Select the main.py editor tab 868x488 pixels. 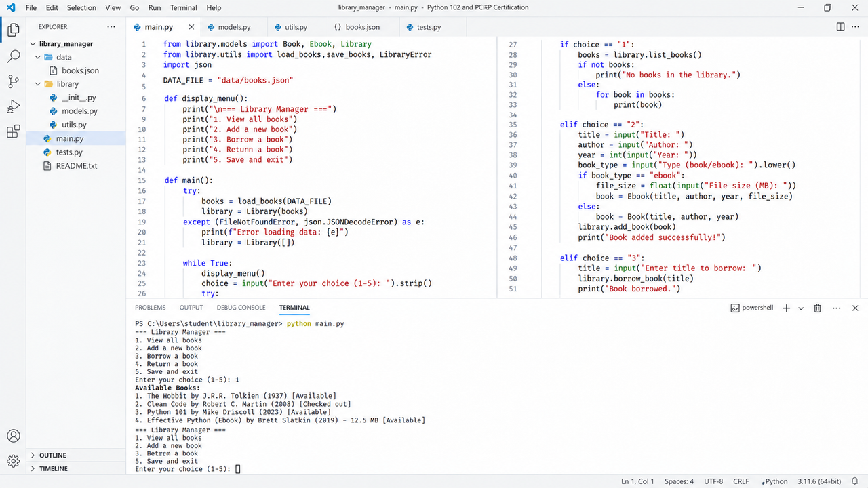coord(159,27)
